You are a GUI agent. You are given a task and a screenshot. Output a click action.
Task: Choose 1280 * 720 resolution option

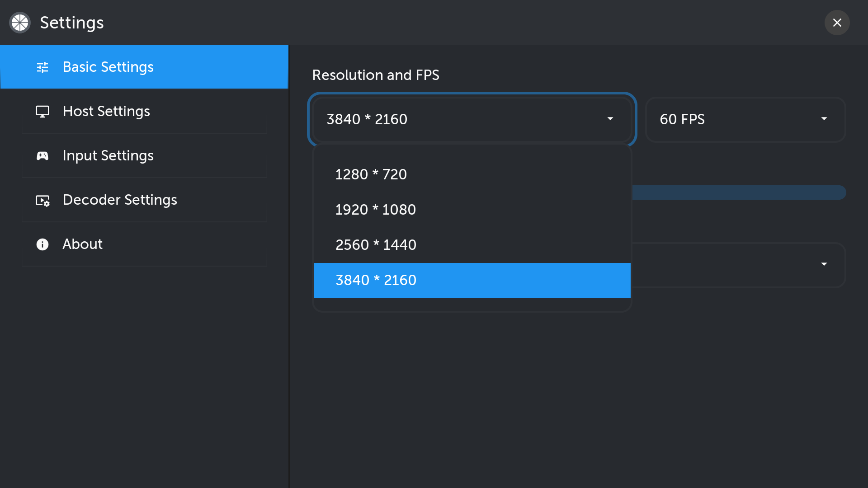(x=371, y=174)
